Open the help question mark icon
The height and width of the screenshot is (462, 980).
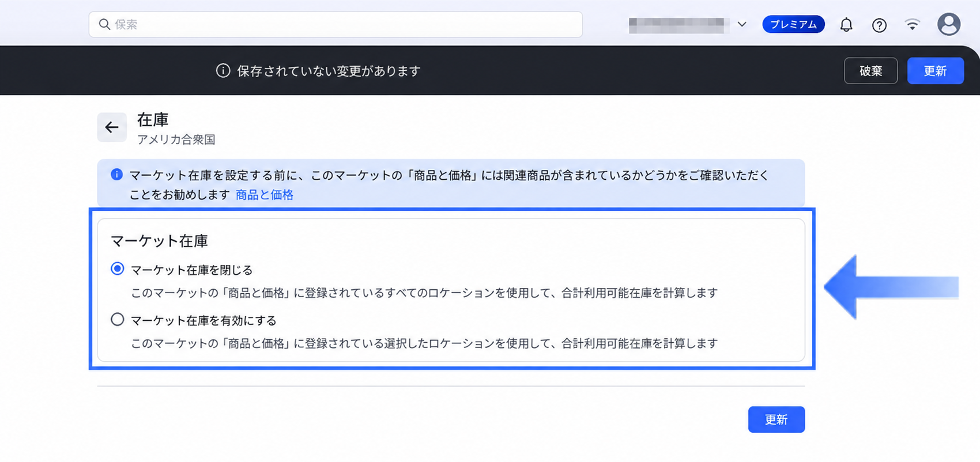point(879,25)
